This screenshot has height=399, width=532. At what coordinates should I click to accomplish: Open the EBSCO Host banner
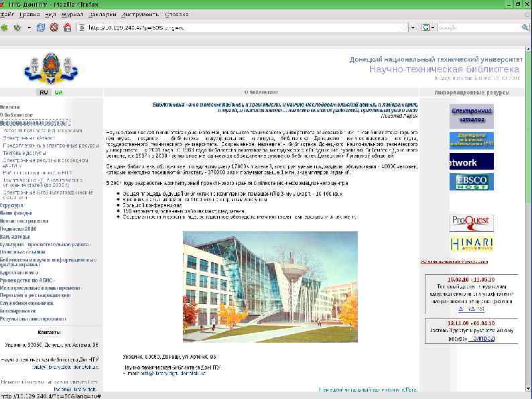(x=471, y=182)
